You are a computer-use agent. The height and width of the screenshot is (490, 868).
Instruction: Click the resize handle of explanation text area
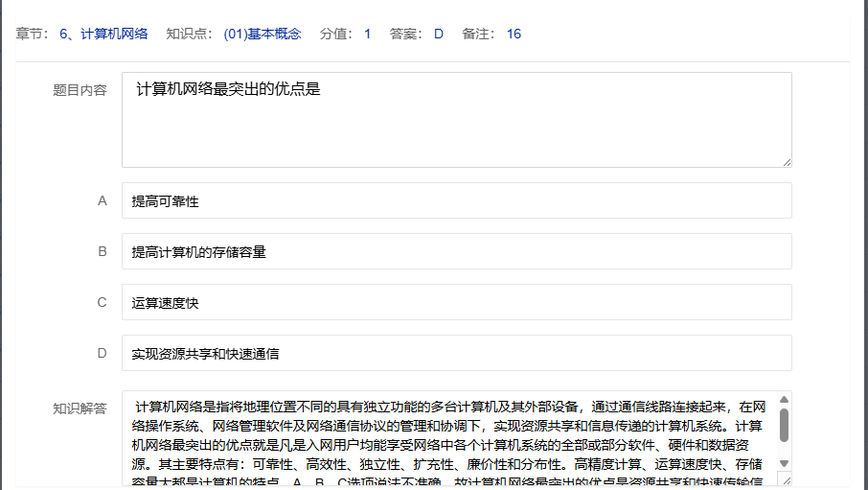click(787, 482)
